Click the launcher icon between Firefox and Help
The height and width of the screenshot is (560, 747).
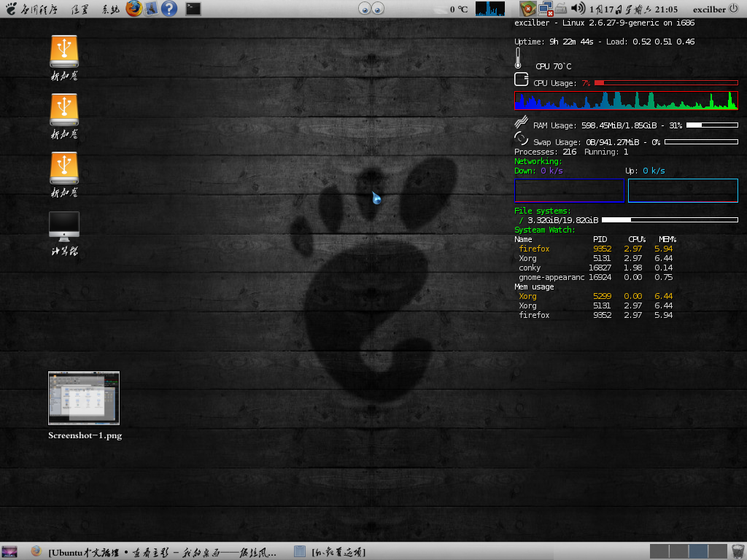pyautogui.click(x=152, y=9)
